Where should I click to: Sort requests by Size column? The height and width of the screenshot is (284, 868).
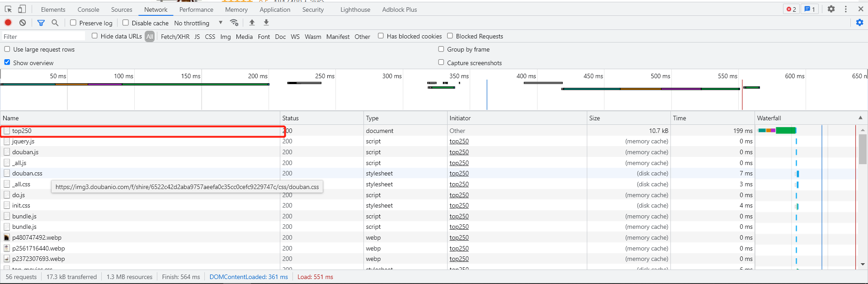[629, 118]
